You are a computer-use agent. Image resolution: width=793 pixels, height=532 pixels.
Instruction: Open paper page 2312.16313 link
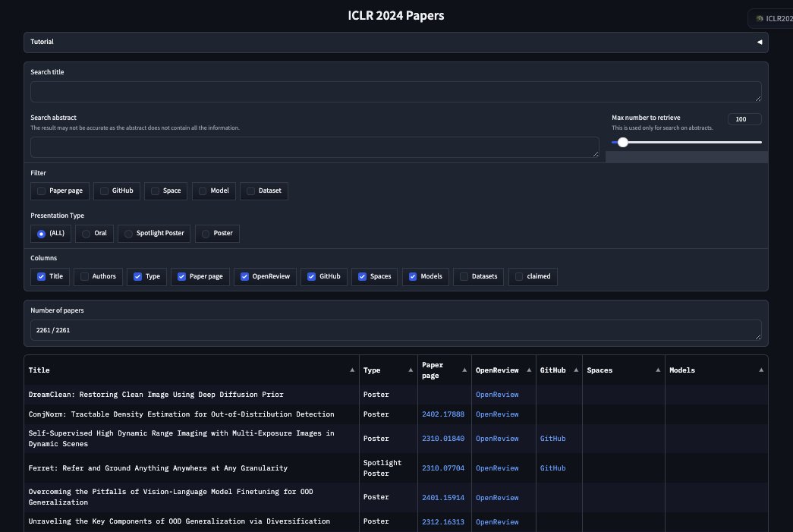[443, 522]
